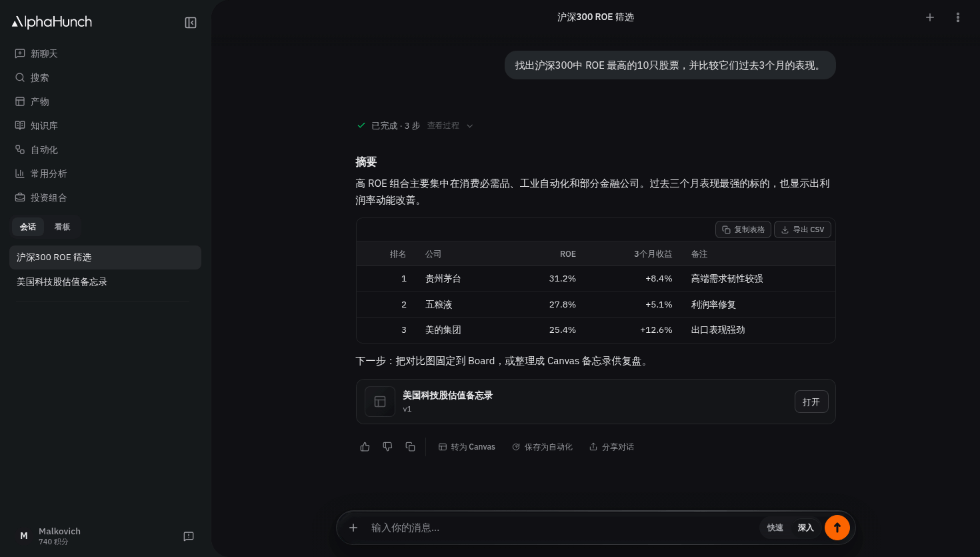Image resolution: width=980 pixels, height=557 pixels.
Task: Switch to 深入 mode
Action: coord(806,528)
